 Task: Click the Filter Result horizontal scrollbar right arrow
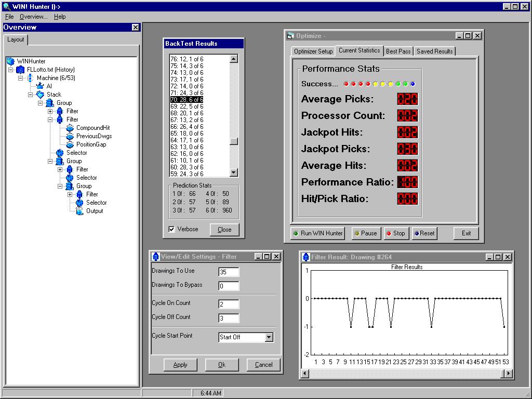pos(509,374)
